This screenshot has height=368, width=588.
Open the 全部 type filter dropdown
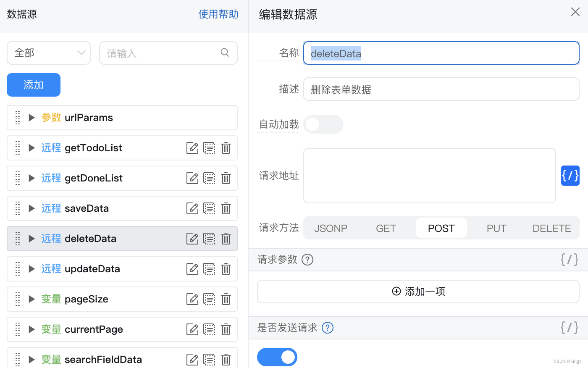pyautogui.click(x=49, y=53)
